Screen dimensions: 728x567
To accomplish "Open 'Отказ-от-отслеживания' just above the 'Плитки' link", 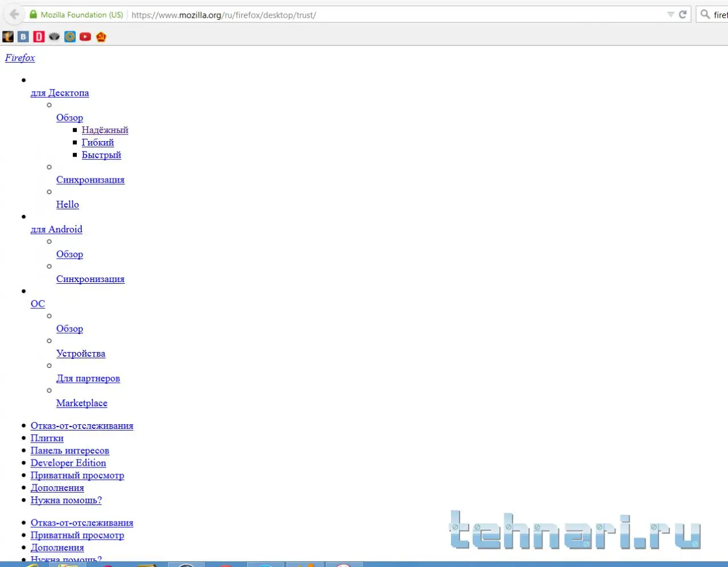I will click(x=82, y=426).
